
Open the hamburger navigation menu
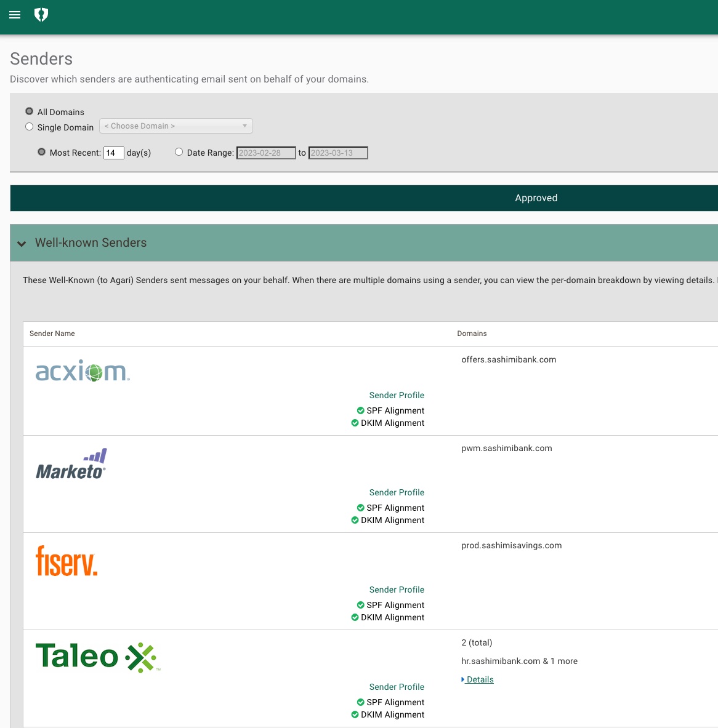pos(14,15)
